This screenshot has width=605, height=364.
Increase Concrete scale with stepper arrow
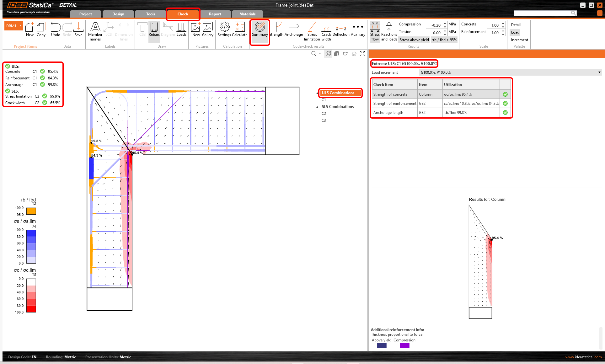tap(503, 23)
